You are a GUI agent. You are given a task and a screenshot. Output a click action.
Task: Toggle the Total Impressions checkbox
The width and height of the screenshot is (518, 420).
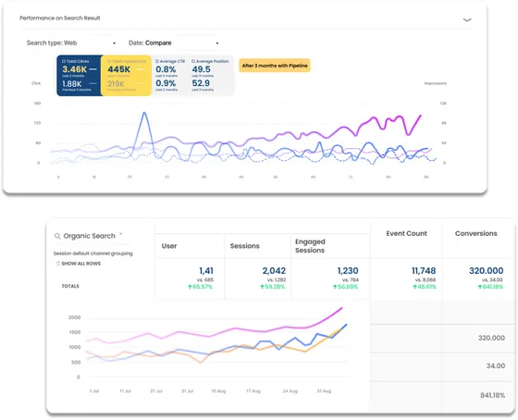tap(109, 61)
